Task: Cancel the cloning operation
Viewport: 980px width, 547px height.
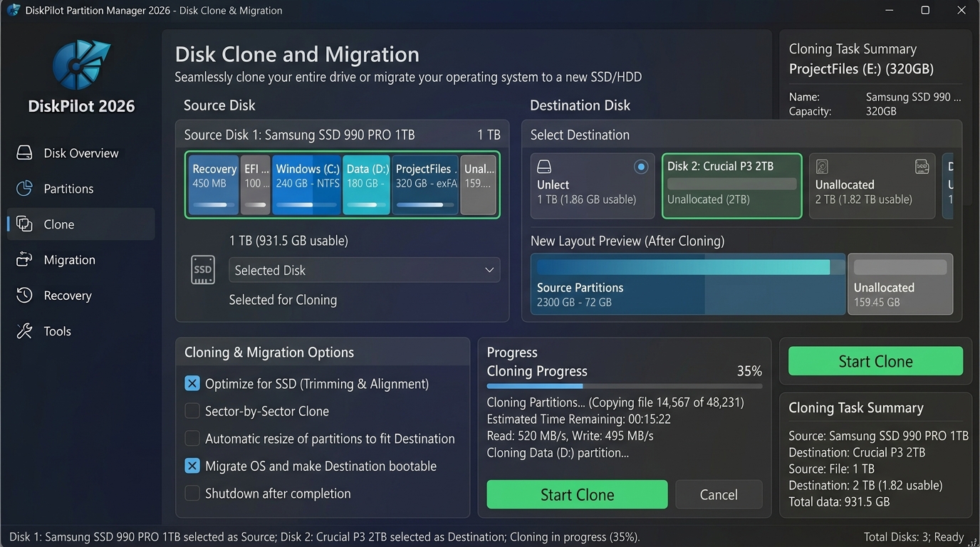Action: (719, 494)
